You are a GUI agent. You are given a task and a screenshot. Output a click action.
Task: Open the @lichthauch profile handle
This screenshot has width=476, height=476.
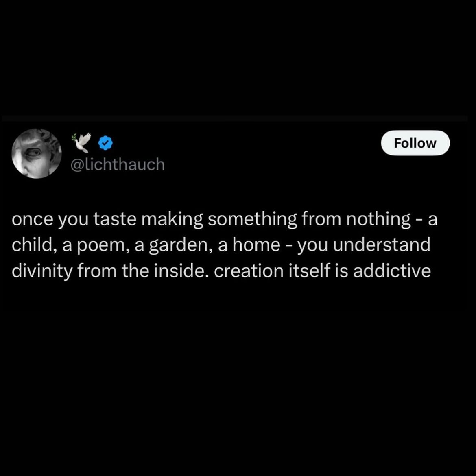pyautogui.click(x=118, y=165)
